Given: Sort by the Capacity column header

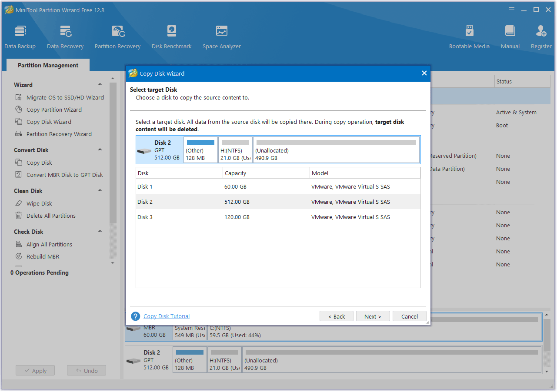Looking at the screenshot, I should (x=266, y=173).
